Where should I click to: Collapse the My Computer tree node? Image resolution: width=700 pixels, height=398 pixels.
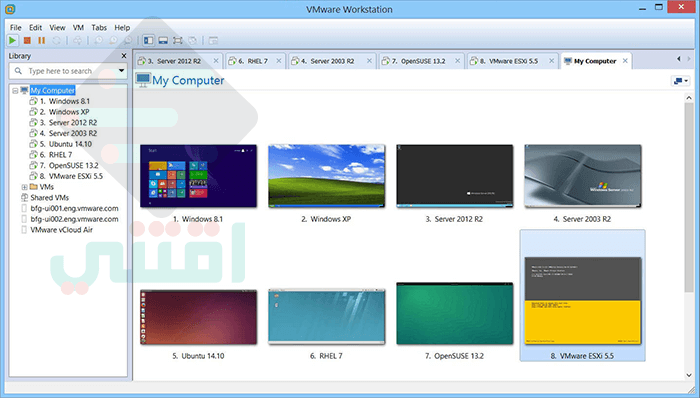(15, 91)
